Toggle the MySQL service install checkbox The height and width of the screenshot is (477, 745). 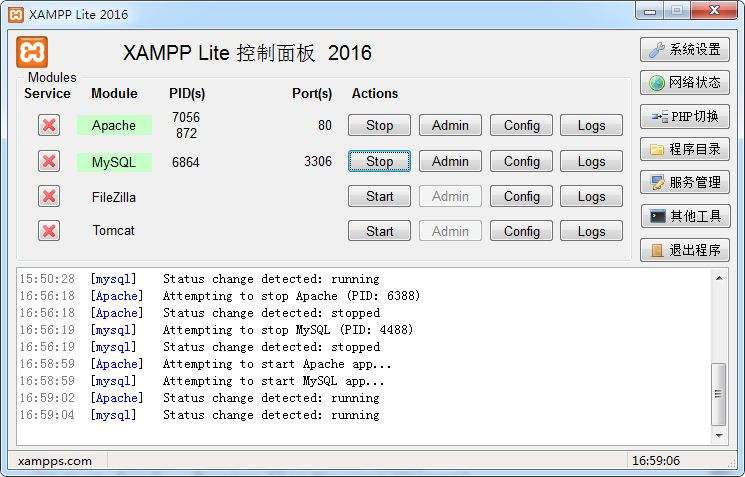(x=49, y=161)
